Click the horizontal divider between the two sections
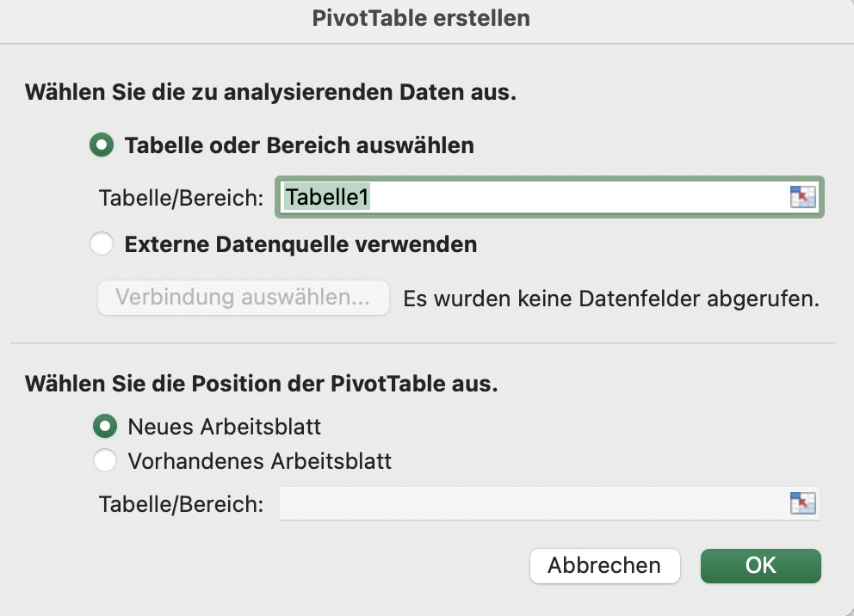854x616 pixels. [422, 343]
